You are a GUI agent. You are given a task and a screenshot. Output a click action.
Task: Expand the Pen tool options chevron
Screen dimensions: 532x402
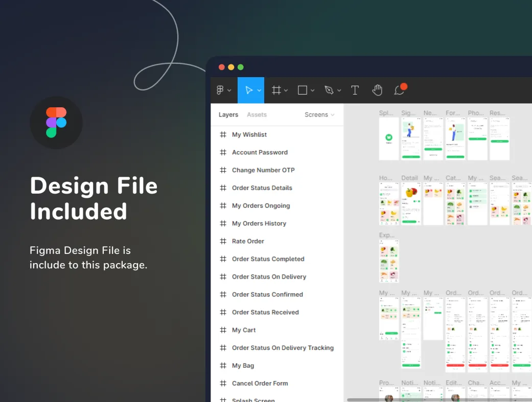(x=339, y=91)
